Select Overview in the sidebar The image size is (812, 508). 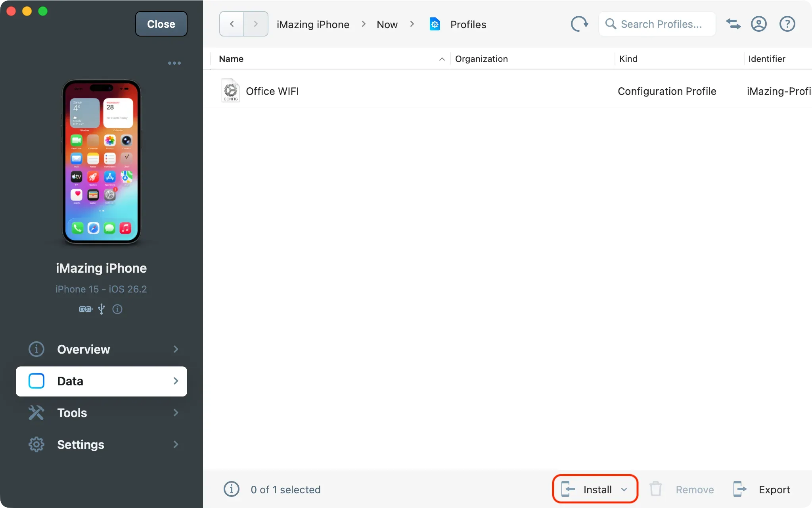tap(83, 349)
